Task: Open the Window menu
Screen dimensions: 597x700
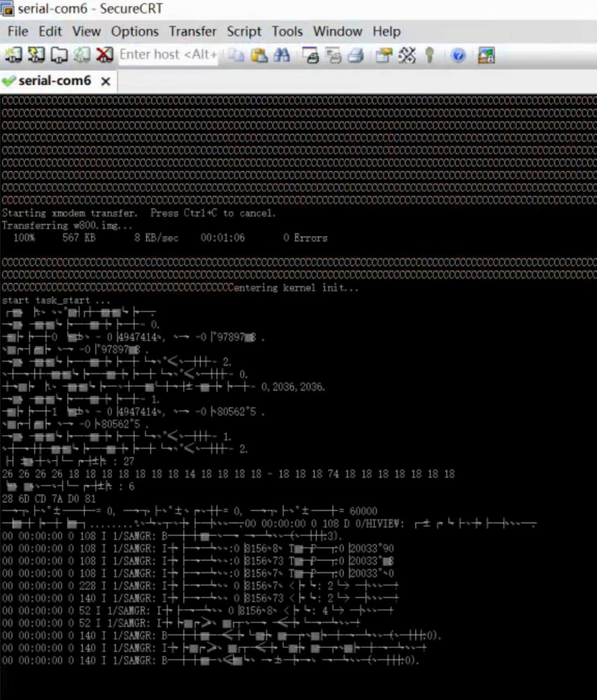Action: (337, 31)
